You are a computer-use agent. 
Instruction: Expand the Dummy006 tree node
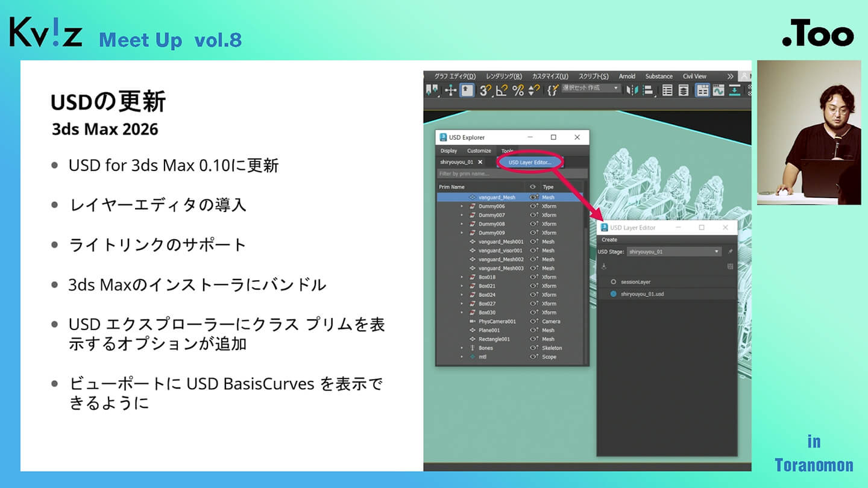462,206
